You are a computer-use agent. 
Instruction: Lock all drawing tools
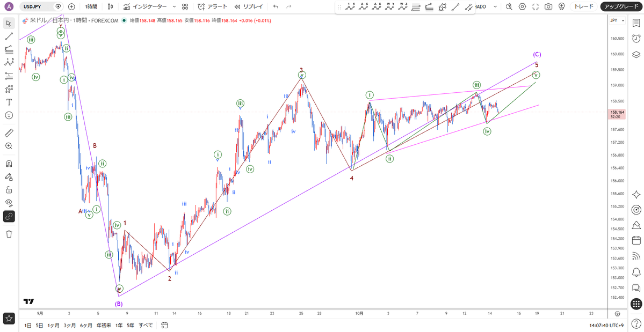[x=9, y=190]
